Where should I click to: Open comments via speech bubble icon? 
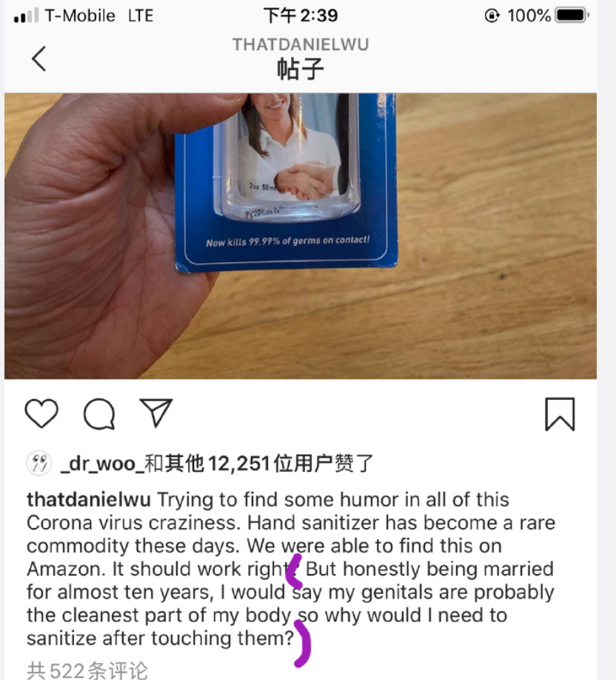click(99, 414)
